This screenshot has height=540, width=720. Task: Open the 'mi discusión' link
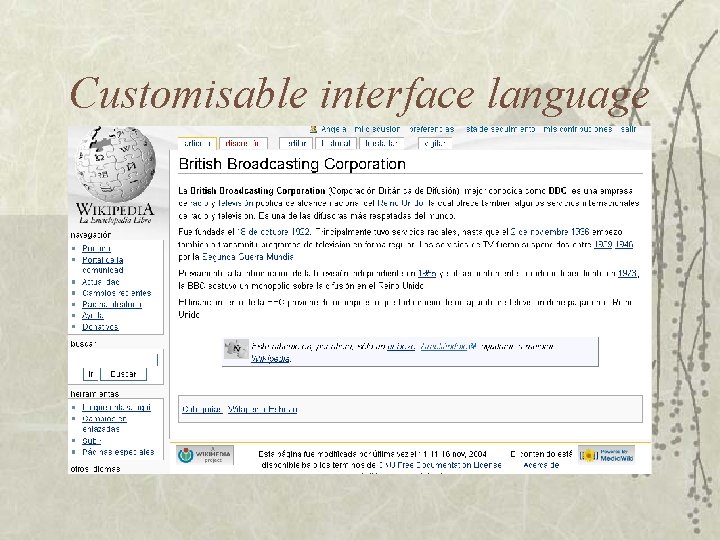point(377,129)
